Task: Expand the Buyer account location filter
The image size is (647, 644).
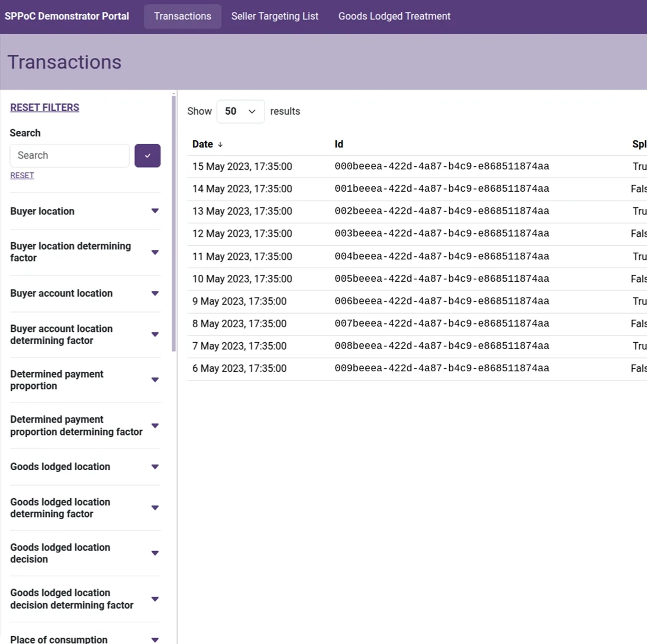Action: tap(155, 293)
